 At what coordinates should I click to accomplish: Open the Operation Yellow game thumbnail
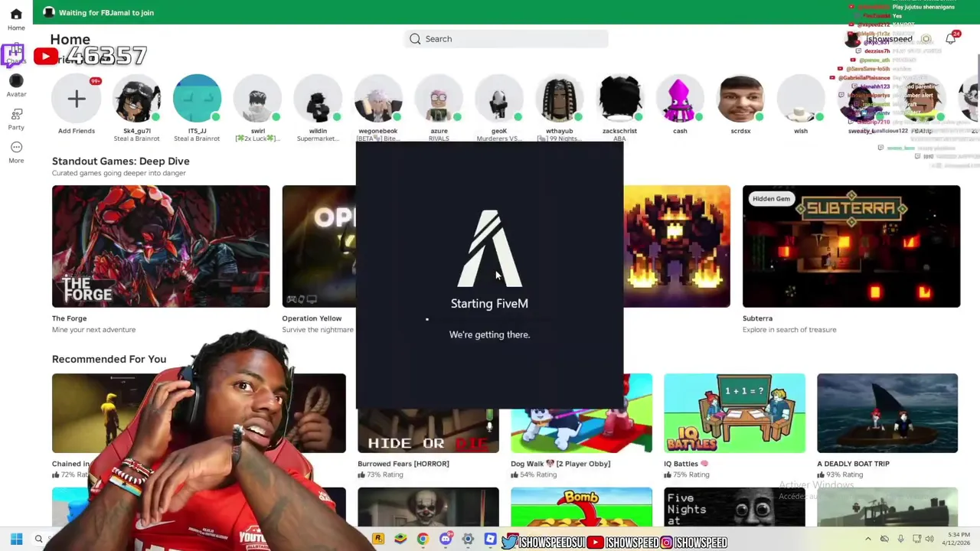(x=318, y=246)
